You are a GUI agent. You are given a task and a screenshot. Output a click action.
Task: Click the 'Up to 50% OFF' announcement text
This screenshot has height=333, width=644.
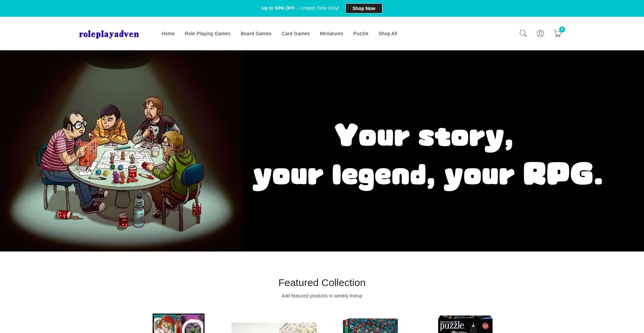coord(300,8)
